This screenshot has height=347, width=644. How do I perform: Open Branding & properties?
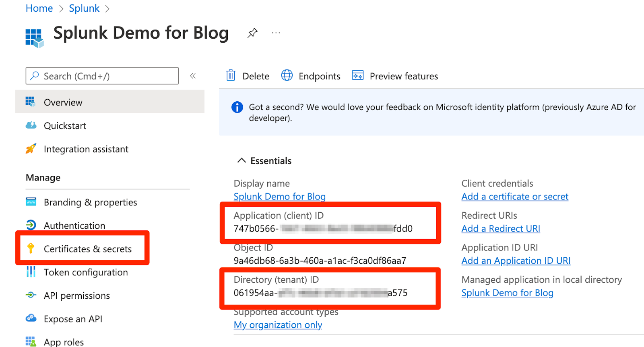(x=90, y=202)
